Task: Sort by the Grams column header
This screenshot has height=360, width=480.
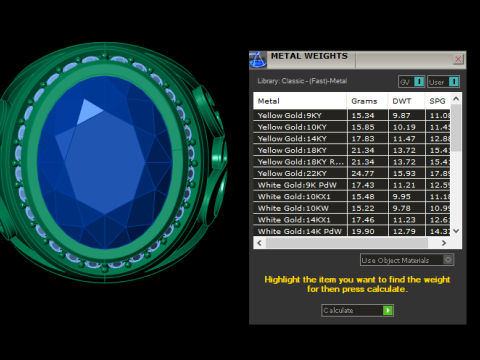Action: (367, 101)
